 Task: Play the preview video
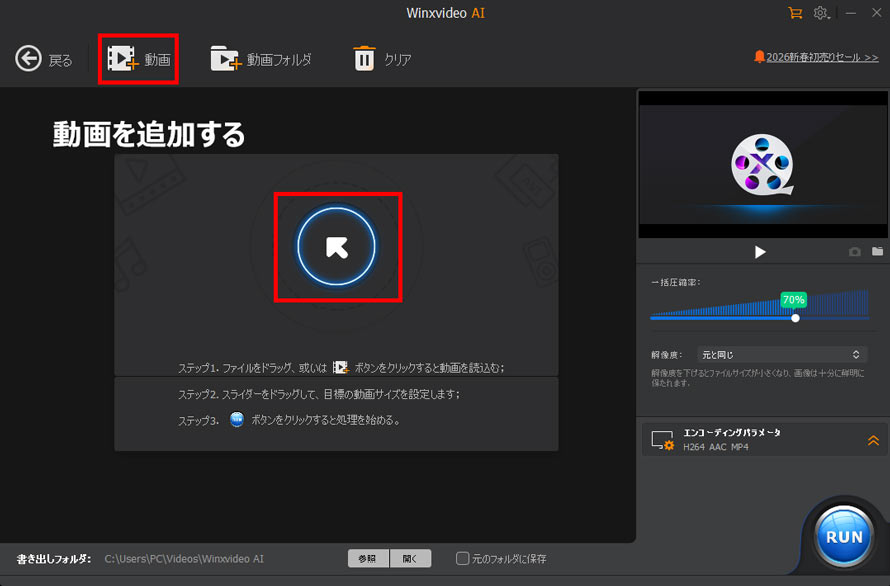[760, 252]
